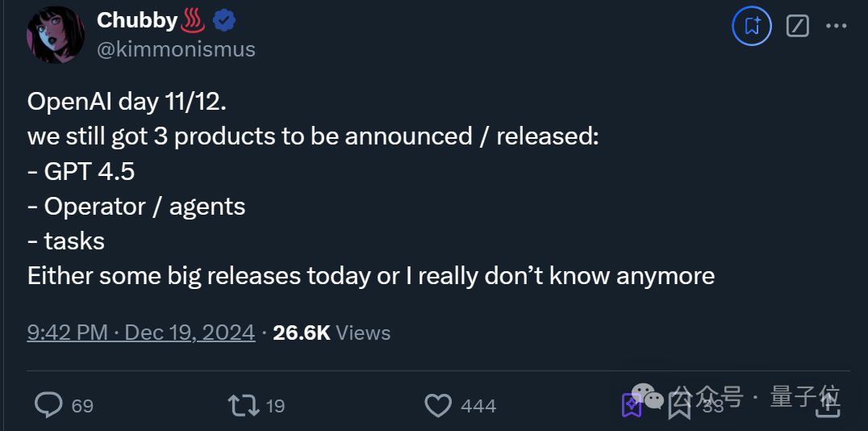Open Chubby's profile avatar picture
This screenshot has height=431, width=868.
56,35
